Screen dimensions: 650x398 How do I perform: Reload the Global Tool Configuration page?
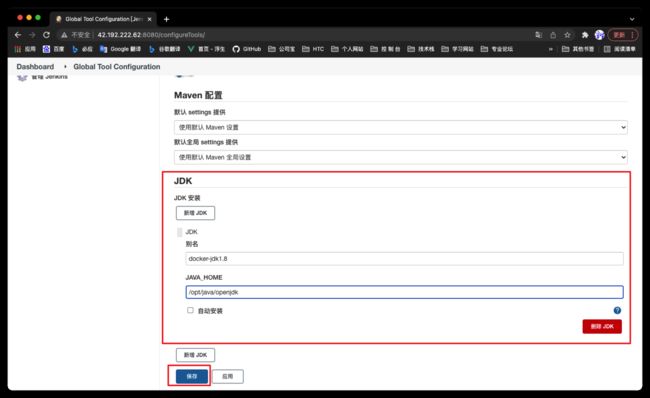[x=46, y=35]
